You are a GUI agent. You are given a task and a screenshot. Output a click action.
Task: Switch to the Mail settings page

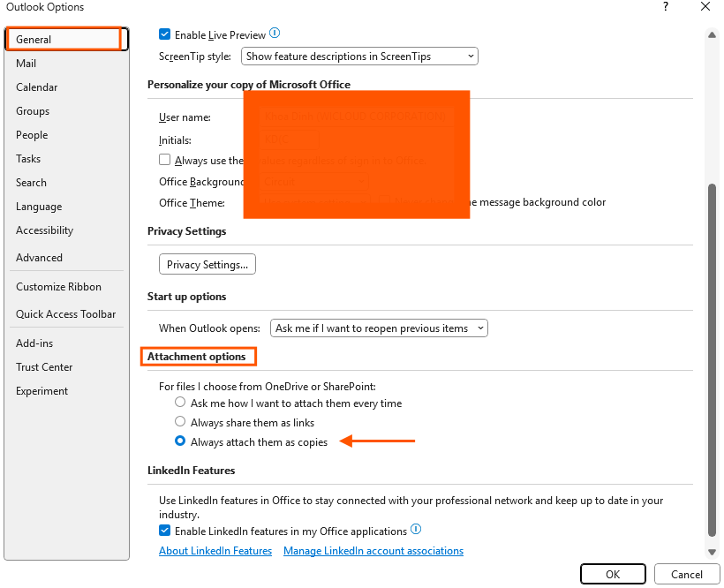point(26,63)
